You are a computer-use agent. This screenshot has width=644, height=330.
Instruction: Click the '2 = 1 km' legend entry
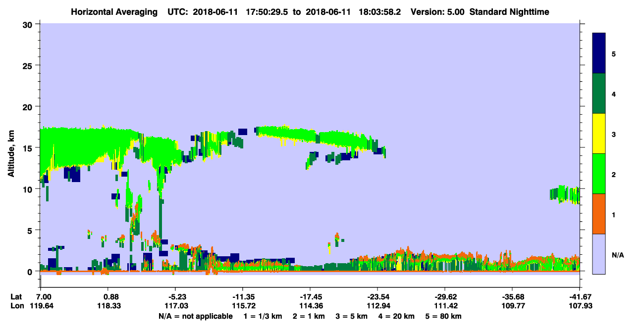pyautogui.click(x=309, y=316)
